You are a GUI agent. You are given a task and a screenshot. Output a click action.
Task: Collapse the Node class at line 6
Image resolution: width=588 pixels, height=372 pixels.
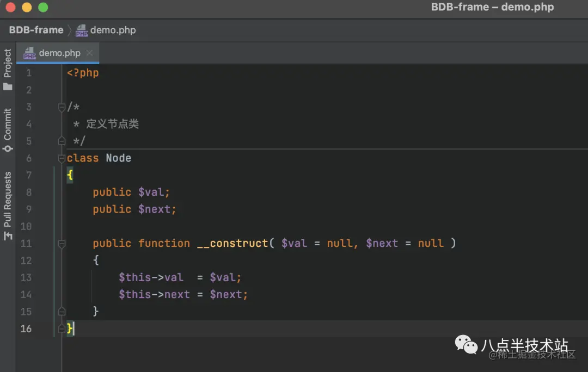62,158
